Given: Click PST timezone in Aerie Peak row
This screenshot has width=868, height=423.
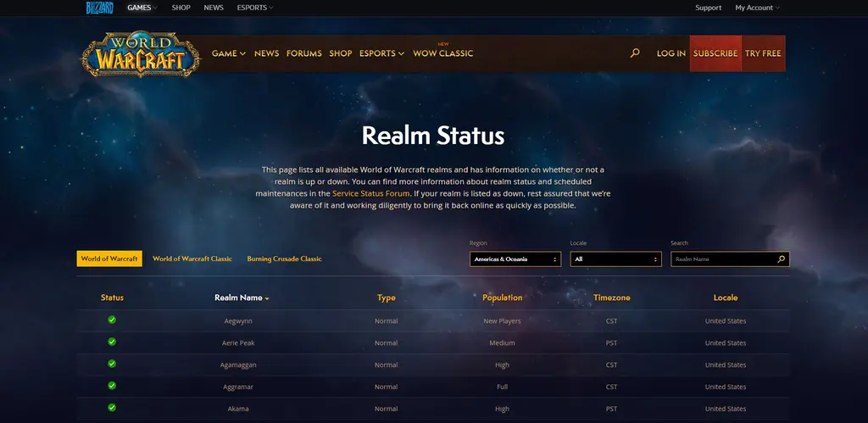Looking at the screenshot, I should (612, 342).
